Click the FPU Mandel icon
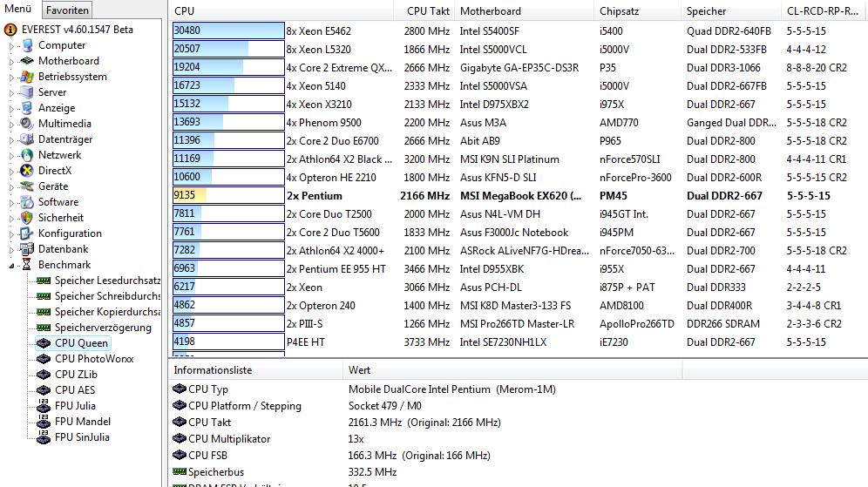Screen dimensions: 868x487 pyautogui.click(x=44, y=422)
